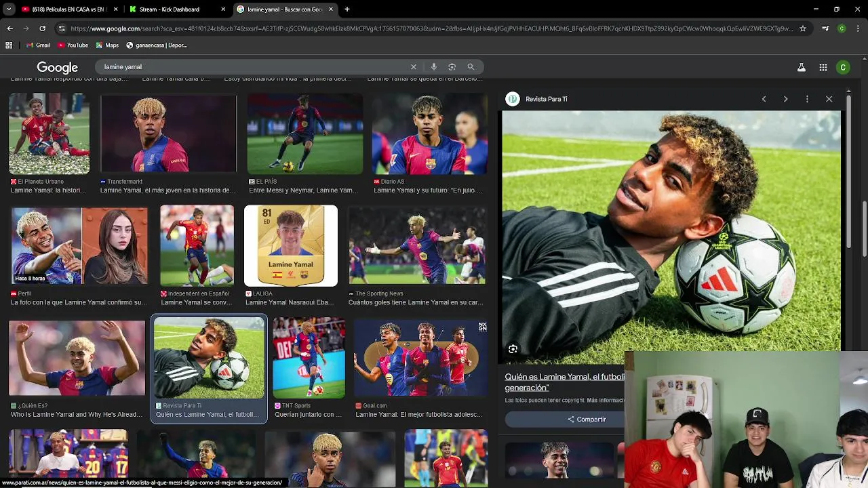Viewport: 868px width, 488px height.
Task: Close the Kick Dashboard tab
Action: pyautogui.click(x=223, y=9)
